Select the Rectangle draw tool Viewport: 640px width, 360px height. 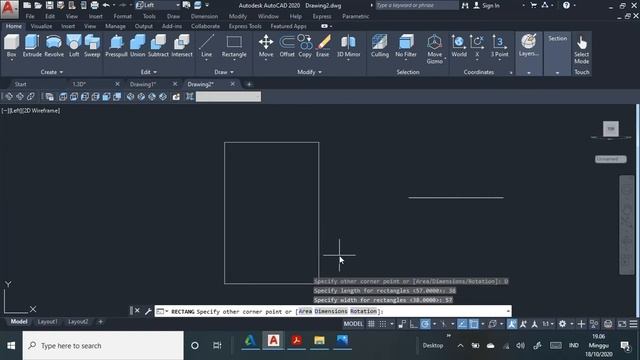tap(234, 46)
